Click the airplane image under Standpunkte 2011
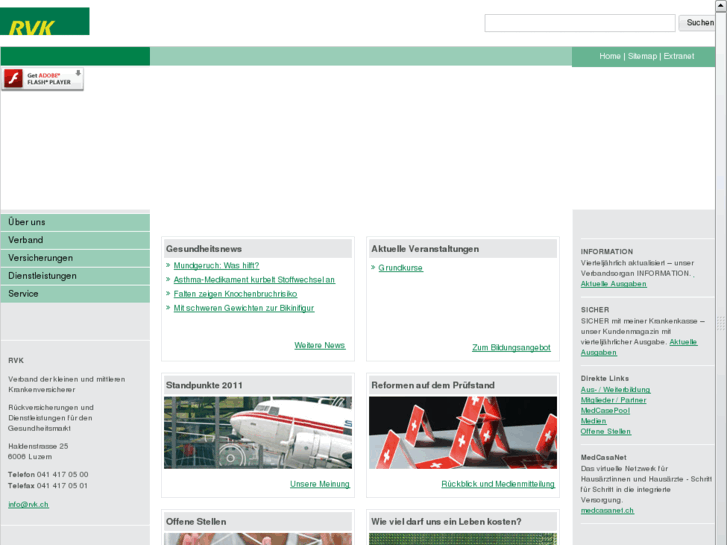The height and width of the screenshot is (545, 727). 258,432
